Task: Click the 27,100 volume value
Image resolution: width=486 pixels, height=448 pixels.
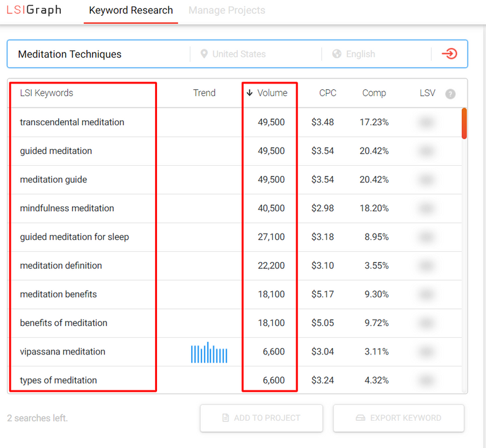Action: [x=271, y=237]
